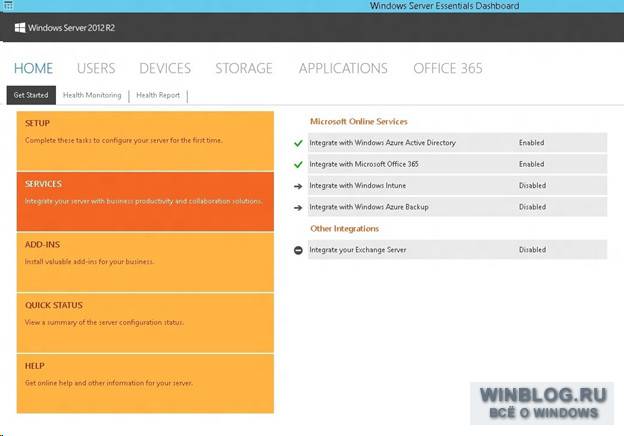Click green checkmark beside Azure Active Directory
624x436 pixels.
[298, 143]
